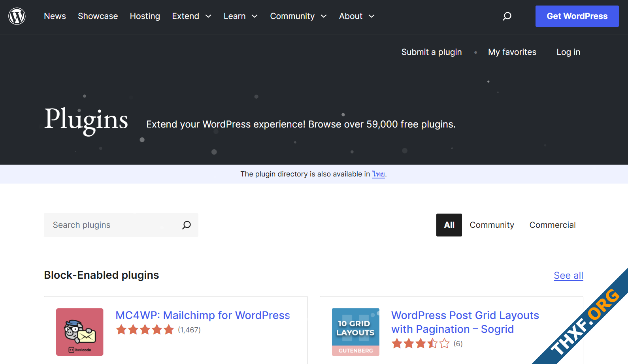Switch plugin directory to Thai language

pos(379,174)
